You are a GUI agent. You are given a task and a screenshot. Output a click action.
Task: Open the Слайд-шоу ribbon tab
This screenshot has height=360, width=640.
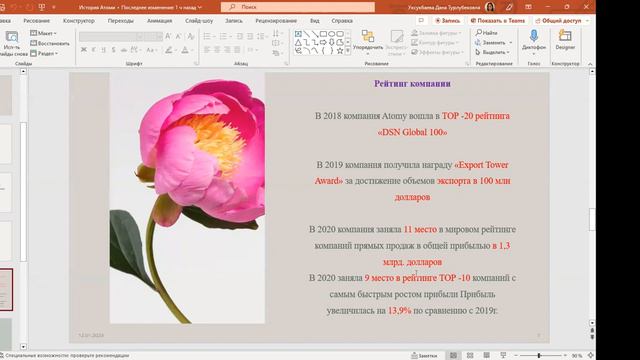199,21
